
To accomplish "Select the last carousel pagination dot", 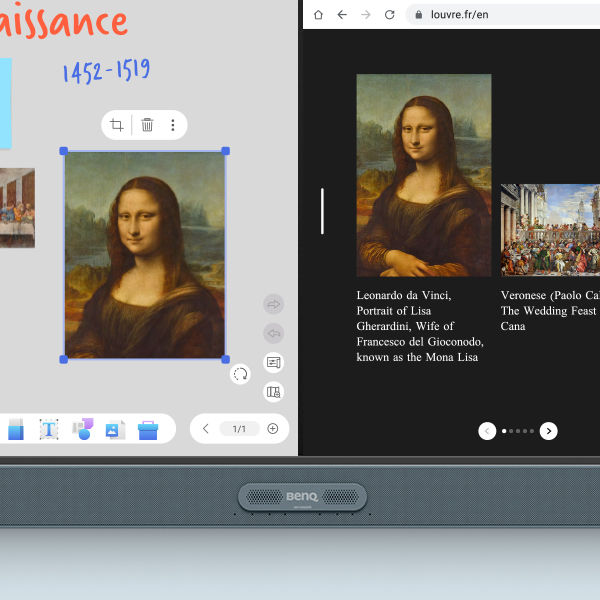I will (x=532, y=431).
